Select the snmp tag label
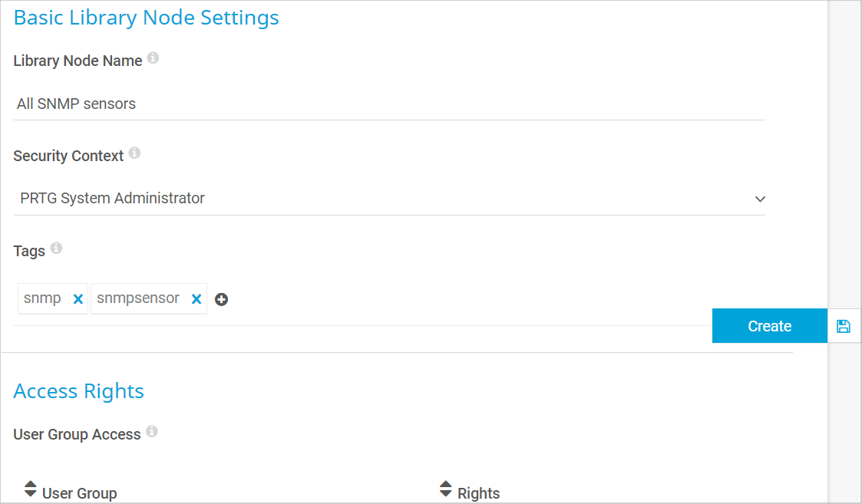 pyautogui.click(x=43, y=298)
